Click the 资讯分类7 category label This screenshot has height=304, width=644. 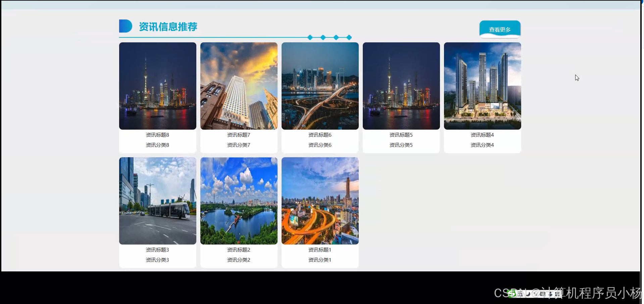coord(239,145)
